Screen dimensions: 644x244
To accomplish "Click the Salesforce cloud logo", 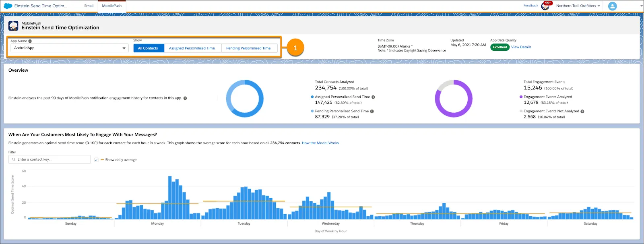I will [8, 6].
